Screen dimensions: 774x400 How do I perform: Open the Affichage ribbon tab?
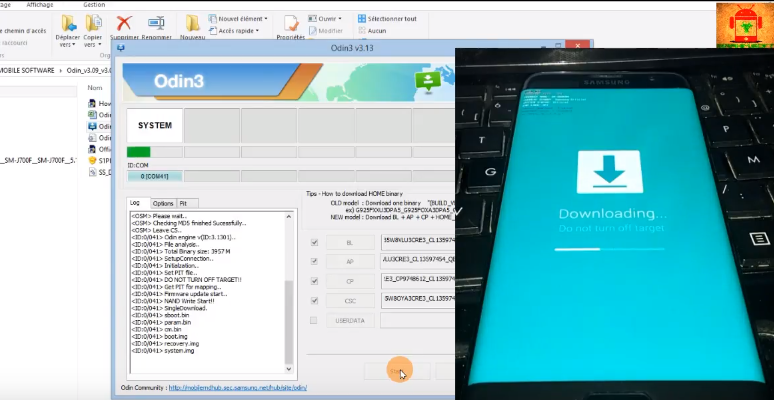pyautogui.click(x=40, y=4)
